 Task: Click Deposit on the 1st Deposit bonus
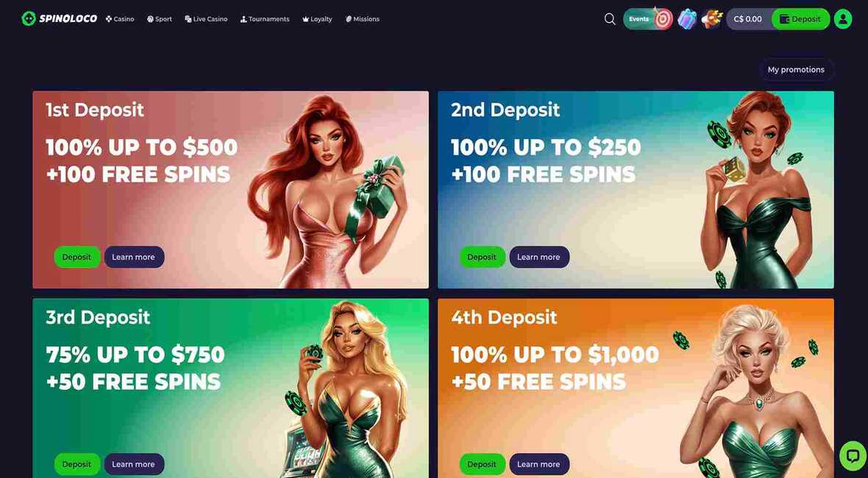click(x=77, y=257)
